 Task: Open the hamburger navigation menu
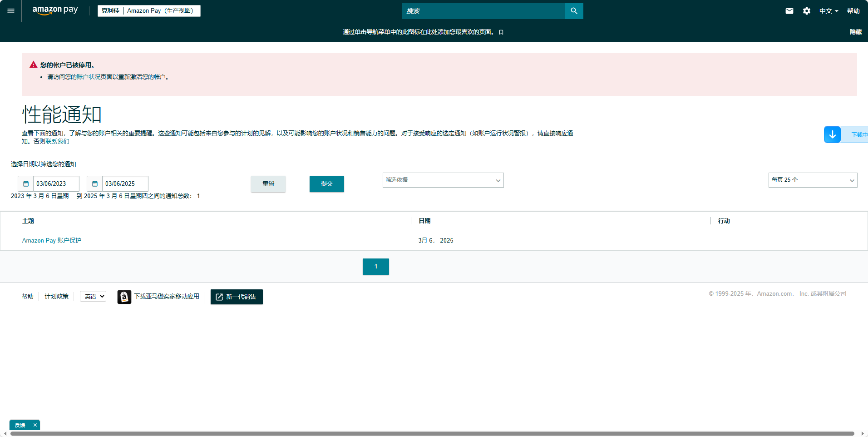click(x=11, y=11)
